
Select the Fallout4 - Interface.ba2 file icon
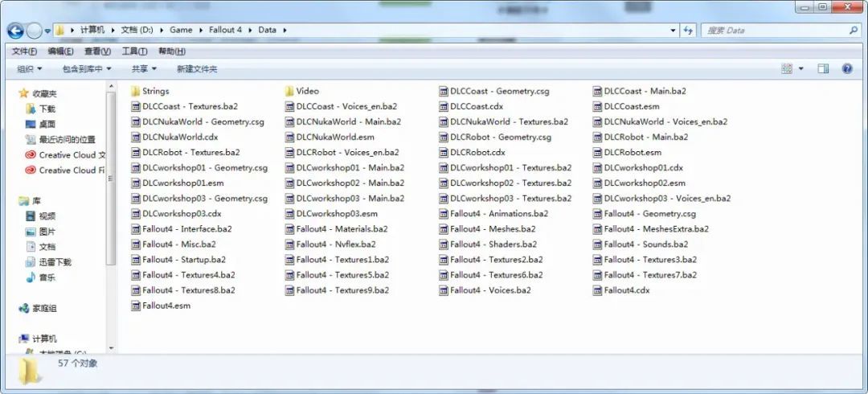coord(136,229)
